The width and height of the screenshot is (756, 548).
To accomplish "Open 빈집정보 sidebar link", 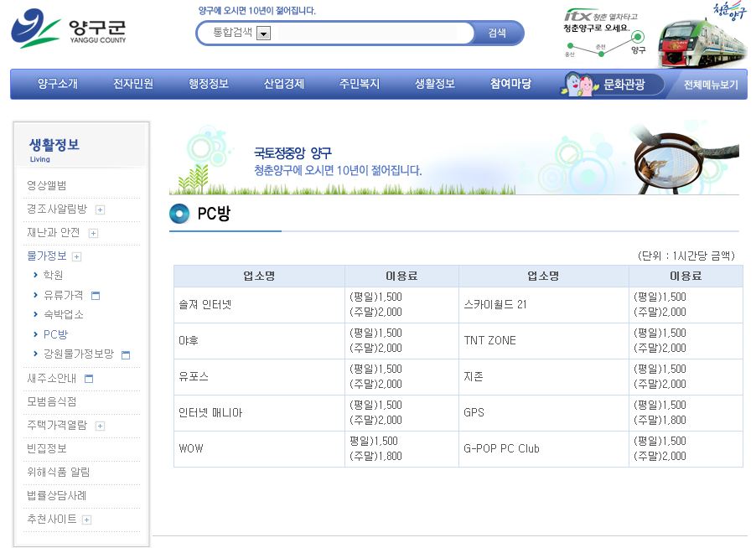I will coord(47,449).
